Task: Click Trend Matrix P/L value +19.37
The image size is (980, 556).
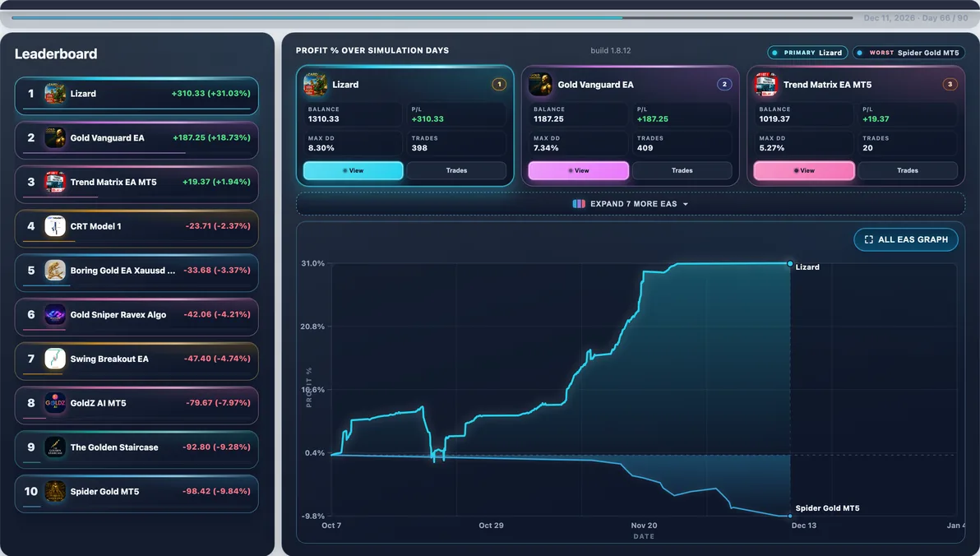Action: (876, 118)
